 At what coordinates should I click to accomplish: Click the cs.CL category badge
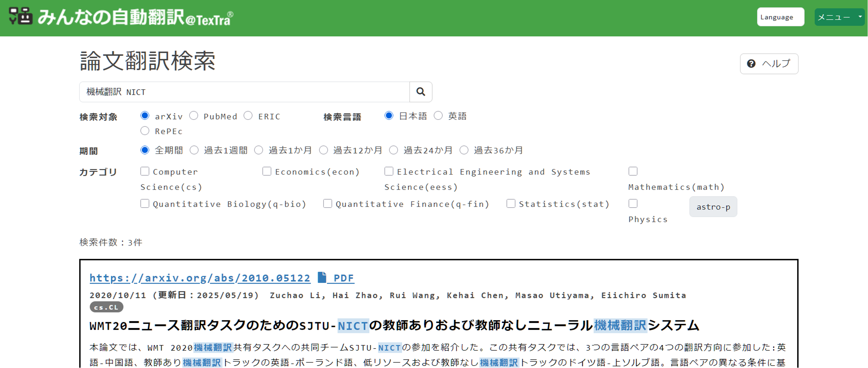click(106, 307)
